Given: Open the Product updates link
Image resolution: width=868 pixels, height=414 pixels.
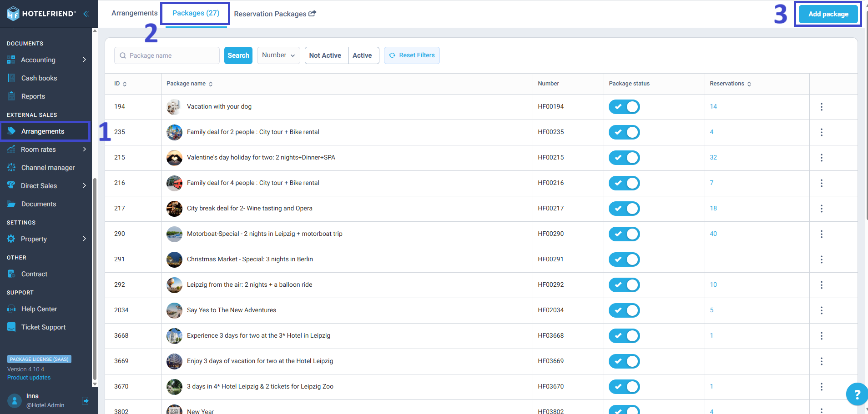Looking at the screenshot, I should 29,378.
